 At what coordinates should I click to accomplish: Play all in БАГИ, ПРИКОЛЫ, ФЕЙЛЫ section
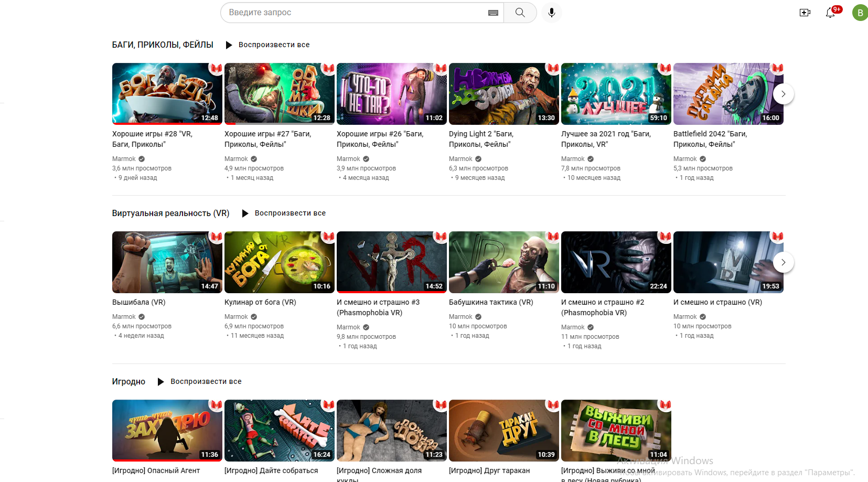tap(267, 45)
